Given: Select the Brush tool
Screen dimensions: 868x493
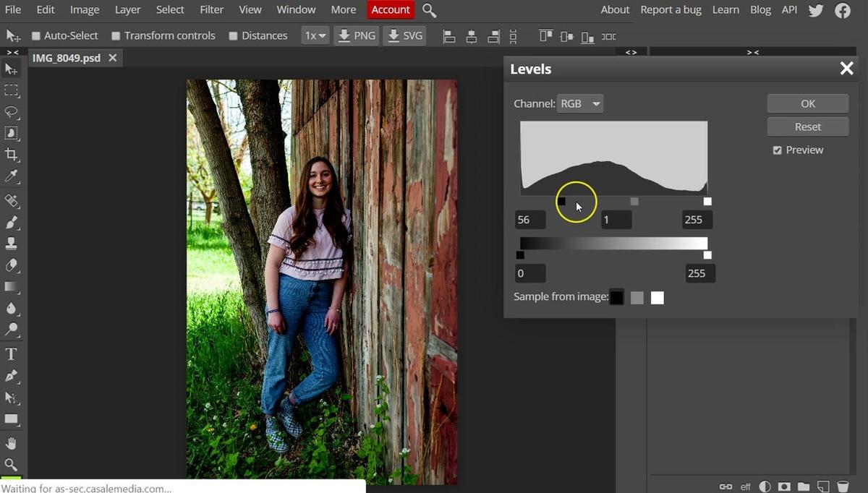Looking at the screenshot, I should point(12,222).
